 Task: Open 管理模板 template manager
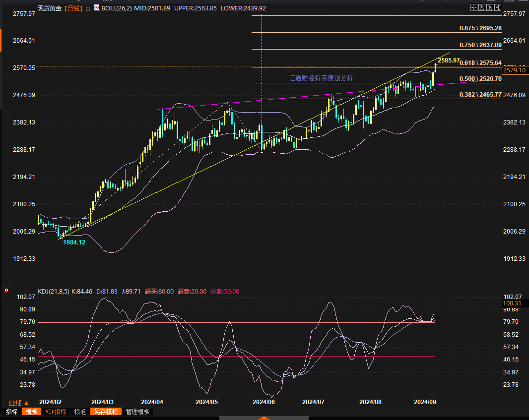coord(137,412)
